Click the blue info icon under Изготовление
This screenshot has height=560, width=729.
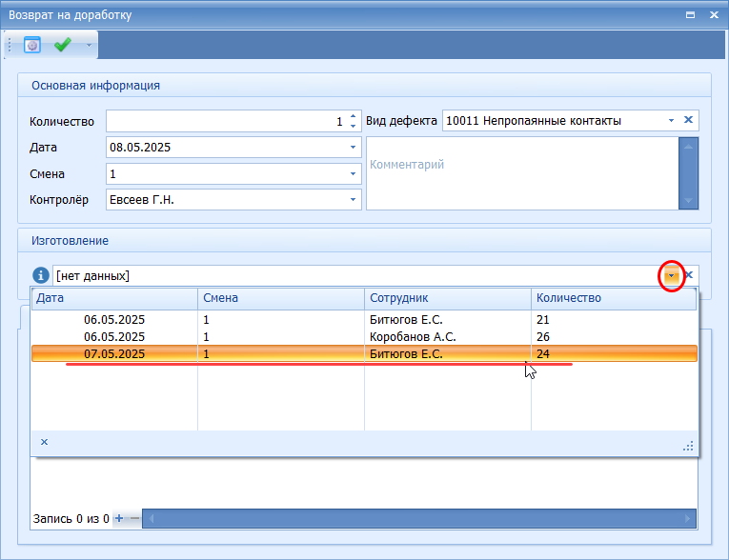pos(41,275)
